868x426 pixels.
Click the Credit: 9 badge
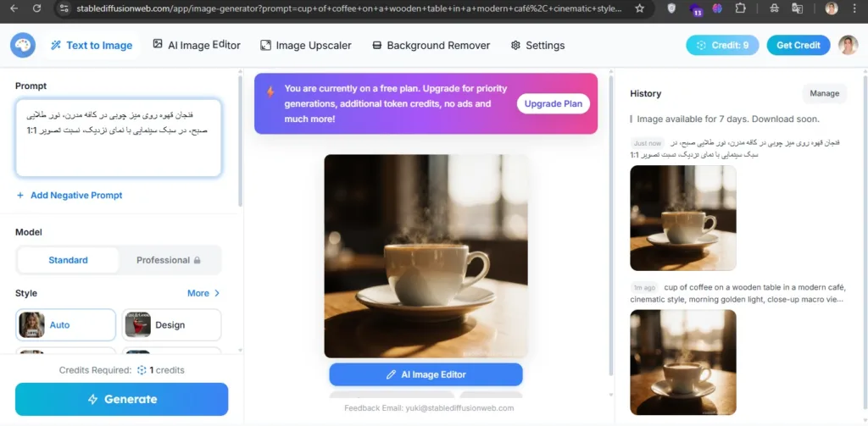[723, 46]
